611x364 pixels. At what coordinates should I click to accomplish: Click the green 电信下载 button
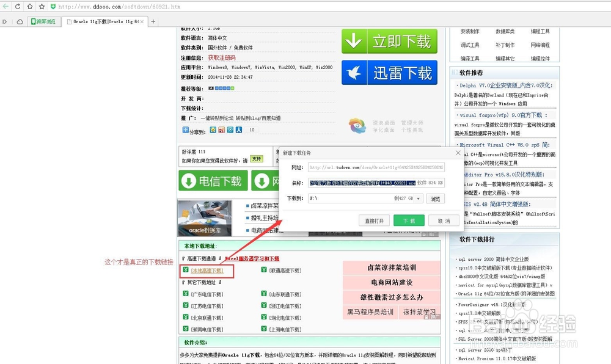coord(213,181)
